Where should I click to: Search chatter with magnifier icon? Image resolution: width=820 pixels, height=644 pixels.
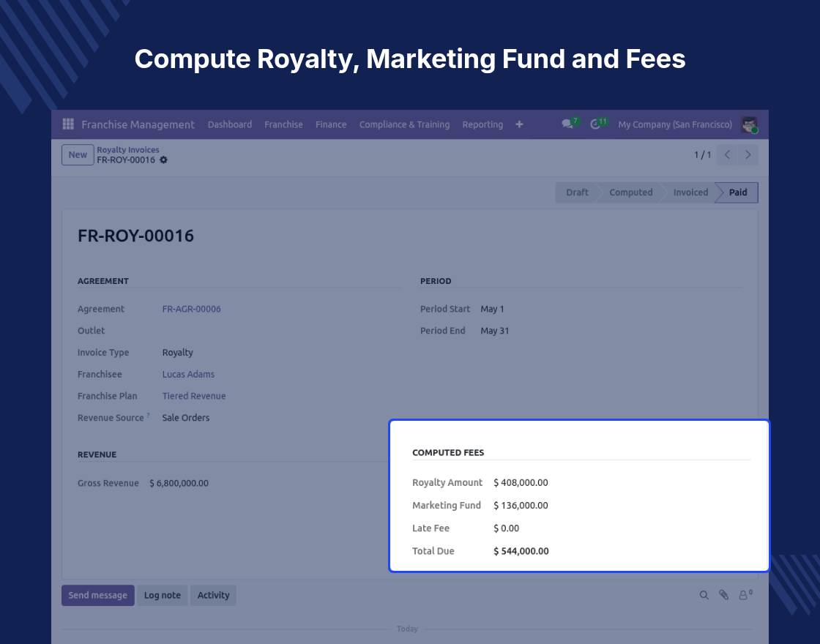point(704,595)
